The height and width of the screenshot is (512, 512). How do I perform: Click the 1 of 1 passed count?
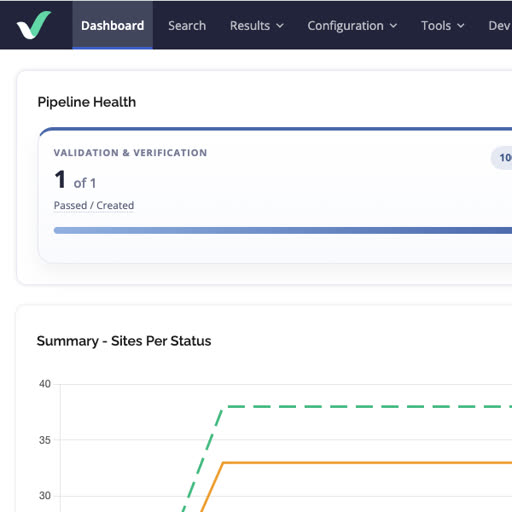pyautogui.click(x=75, y=180)
